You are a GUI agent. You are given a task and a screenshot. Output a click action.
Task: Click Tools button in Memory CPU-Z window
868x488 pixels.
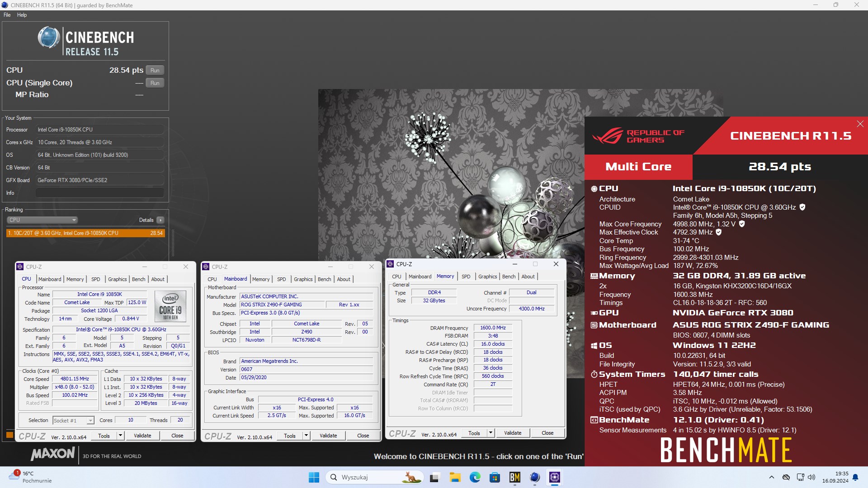pyautogui.click(x=474, y=433)
